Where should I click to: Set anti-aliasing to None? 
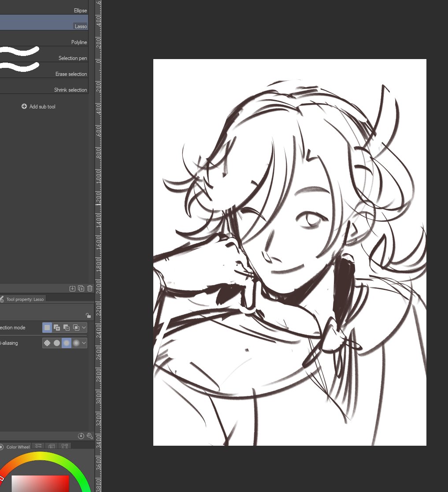click(47, 343)
